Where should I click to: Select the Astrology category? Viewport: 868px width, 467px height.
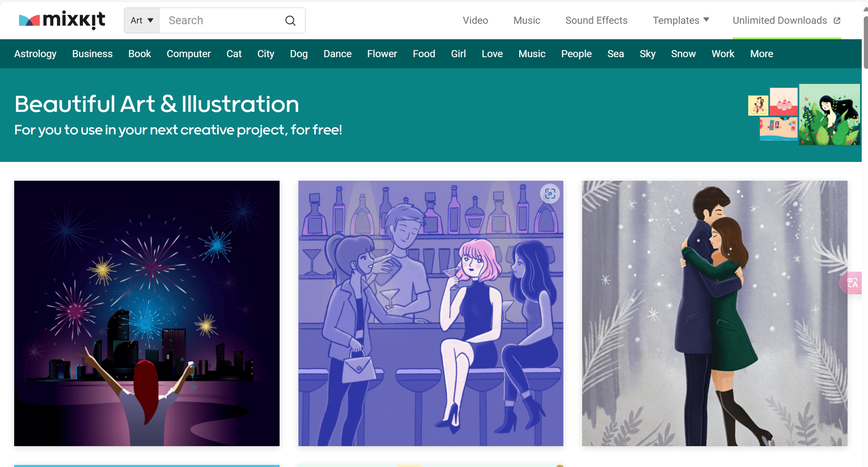[35, 54]
